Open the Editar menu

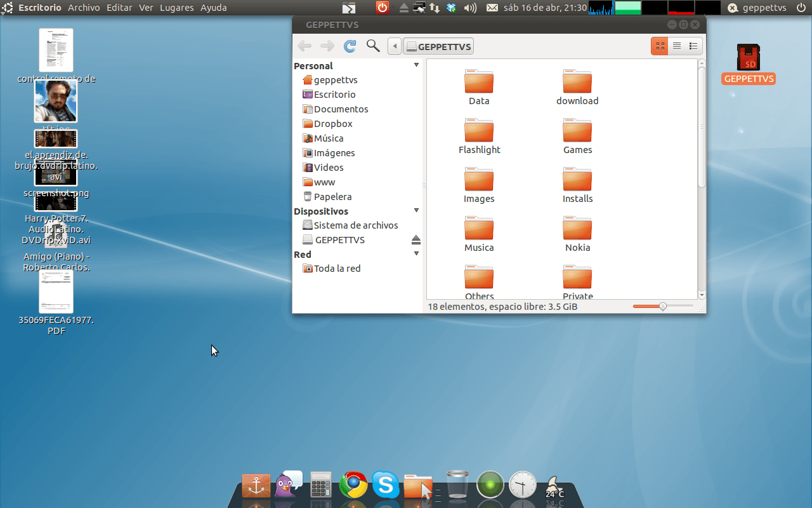pos(119,8)
